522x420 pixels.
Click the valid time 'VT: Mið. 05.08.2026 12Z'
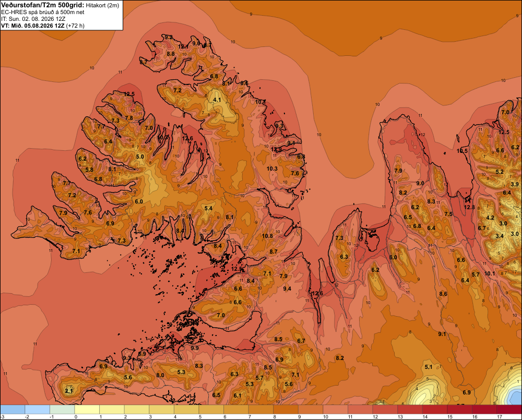click(32, 26)
